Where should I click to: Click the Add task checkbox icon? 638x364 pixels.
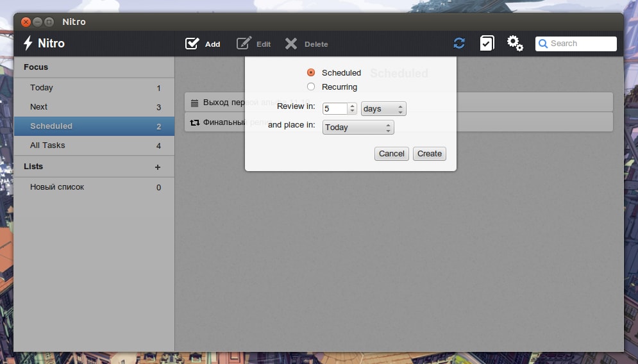coord(192,43)
